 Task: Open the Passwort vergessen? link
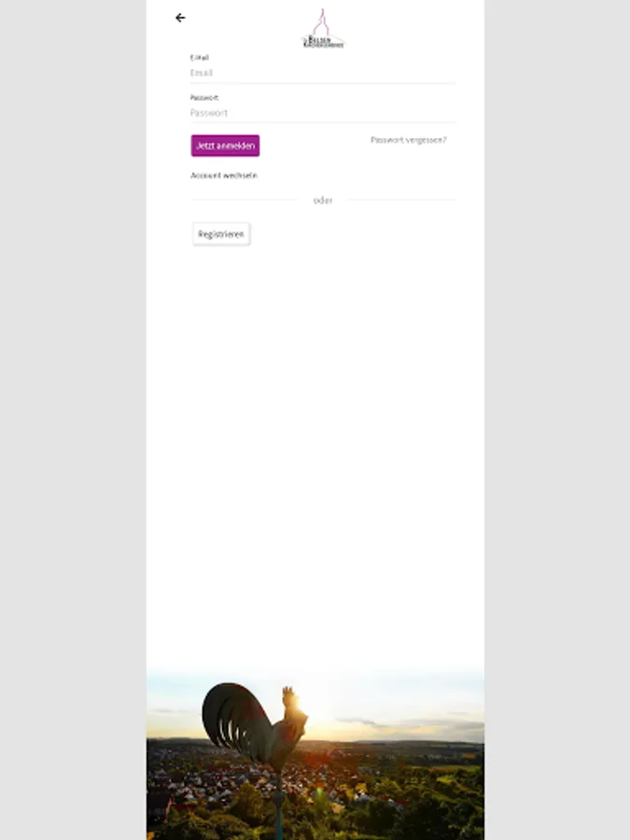[408, 140]
